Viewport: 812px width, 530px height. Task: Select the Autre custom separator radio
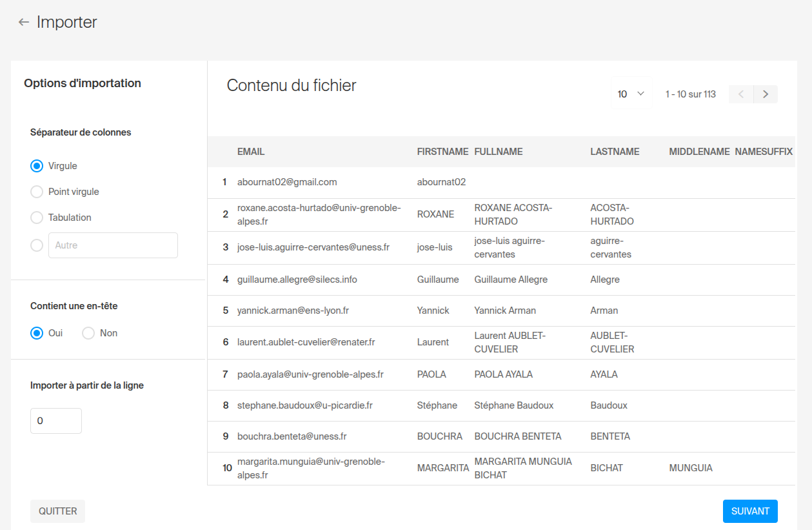pyautogui.click(x=37, y=245)
